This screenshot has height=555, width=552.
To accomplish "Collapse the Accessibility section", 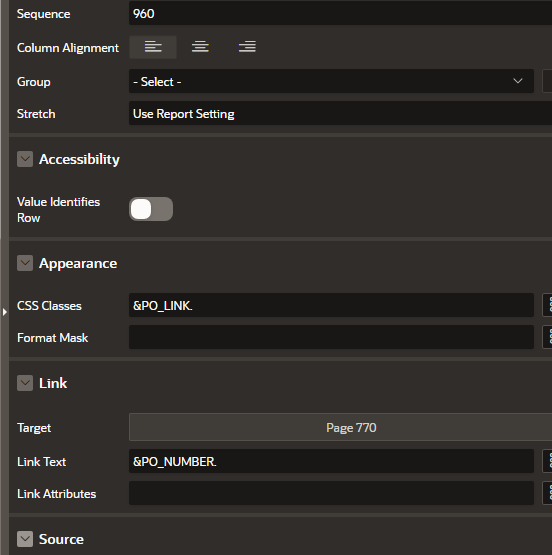I will point(25,159).
